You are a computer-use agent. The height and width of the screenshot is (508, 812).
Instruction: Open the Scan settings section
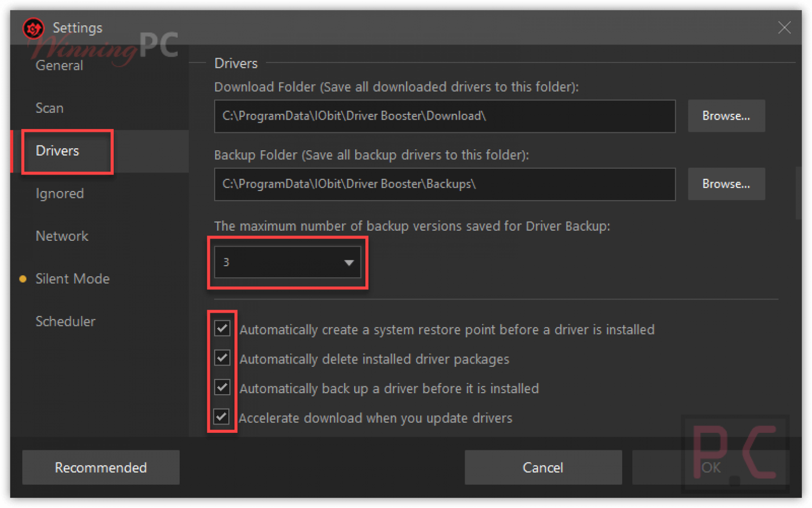click(x=49, y=108)
